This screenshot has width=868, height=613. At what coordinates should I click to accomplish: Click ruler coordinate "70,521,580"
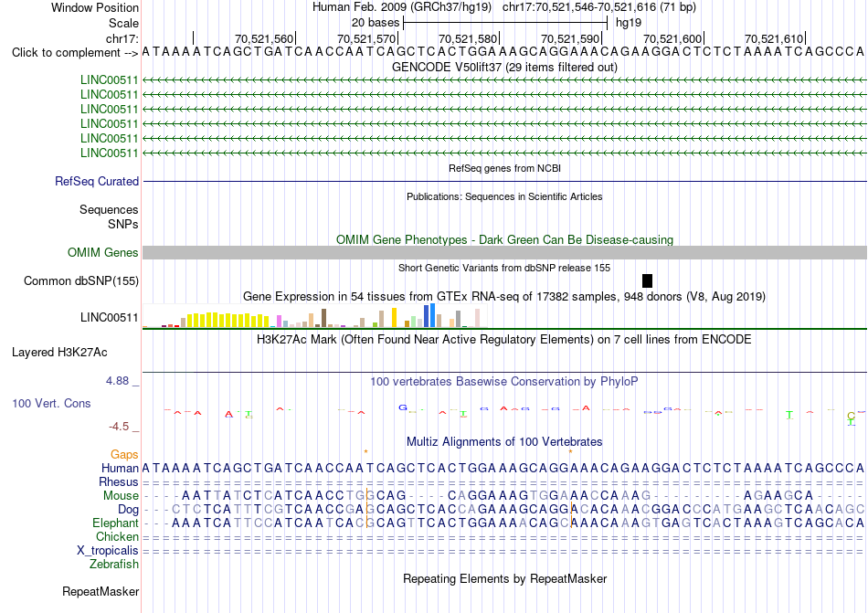(468, 38)
